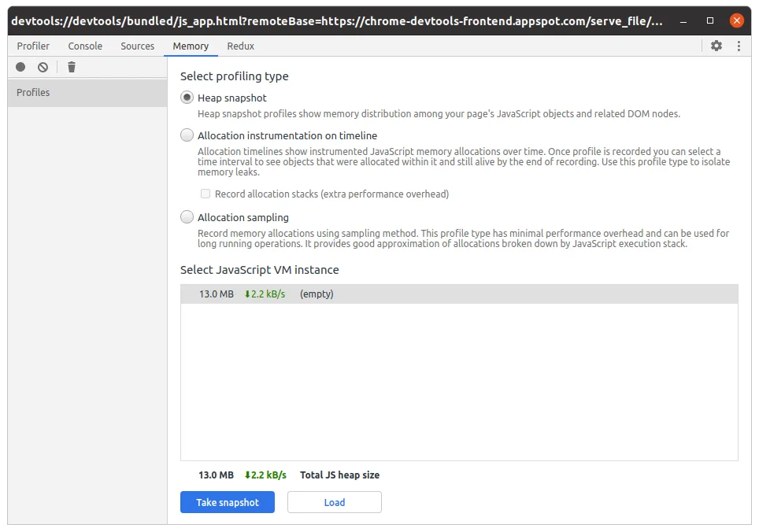Click the Take snapshot button
The height and width of the screenshot is (532, 759).
tap(228, 502)
